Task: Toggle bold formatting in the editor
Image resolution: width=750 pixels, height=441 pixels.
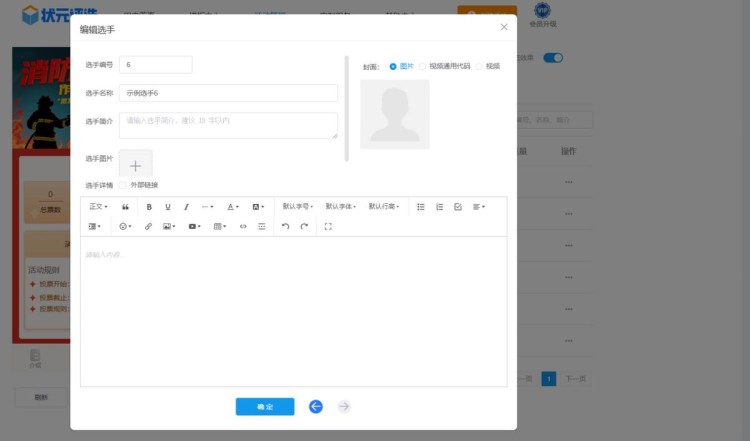Action: click(149, 207)
